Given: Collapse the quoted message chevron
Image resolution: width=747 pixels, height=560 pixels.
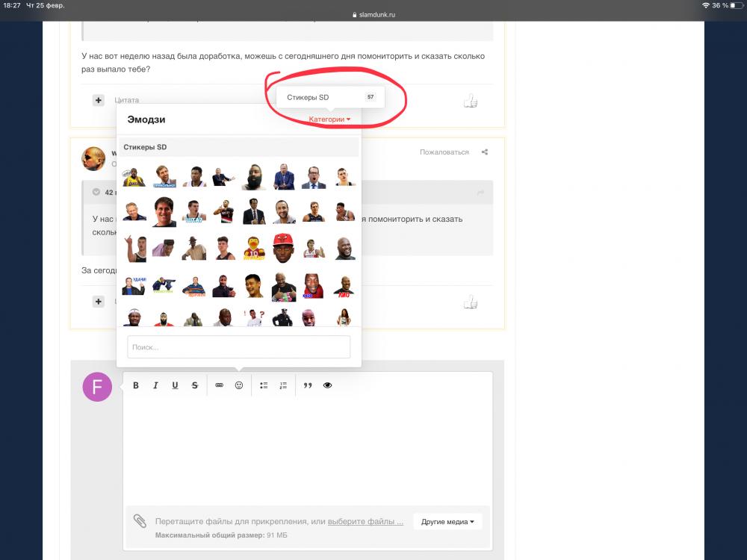Looking at the screenshot, I should point(96,192).
